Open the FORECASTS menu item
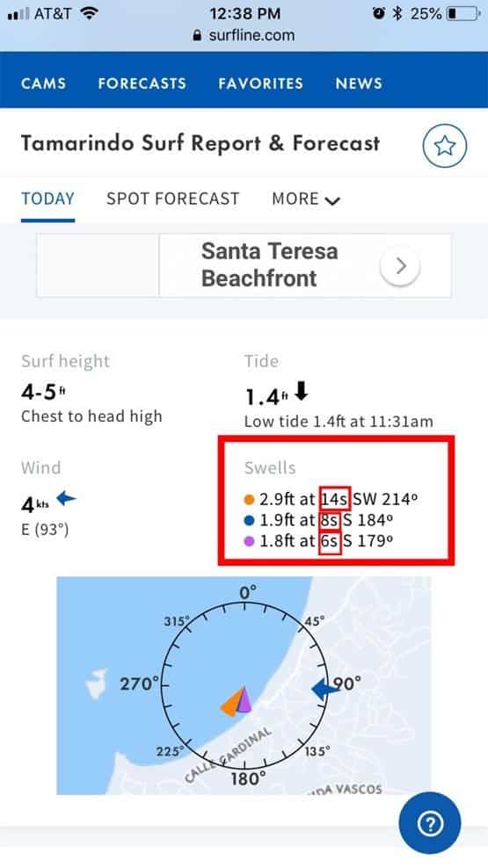 [x=142, y=83]
